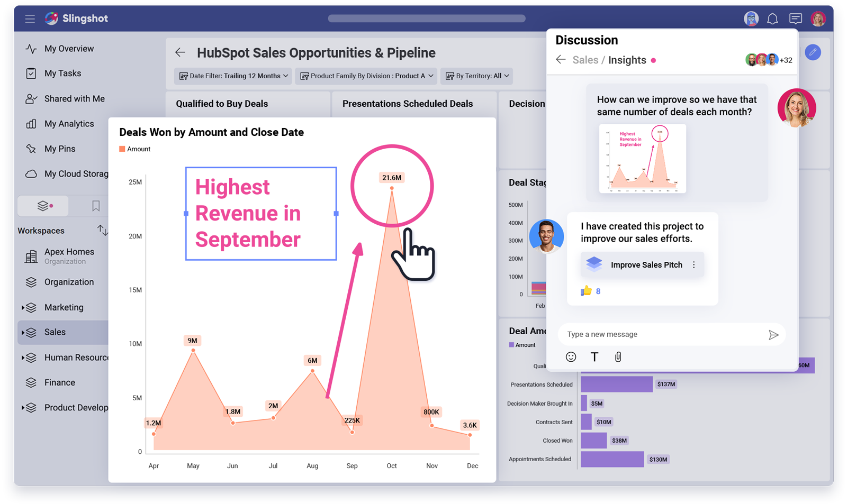Viewport: 847px width, 504px height.
Task: Send the message with arrow icon
Action: pos(773,334)
